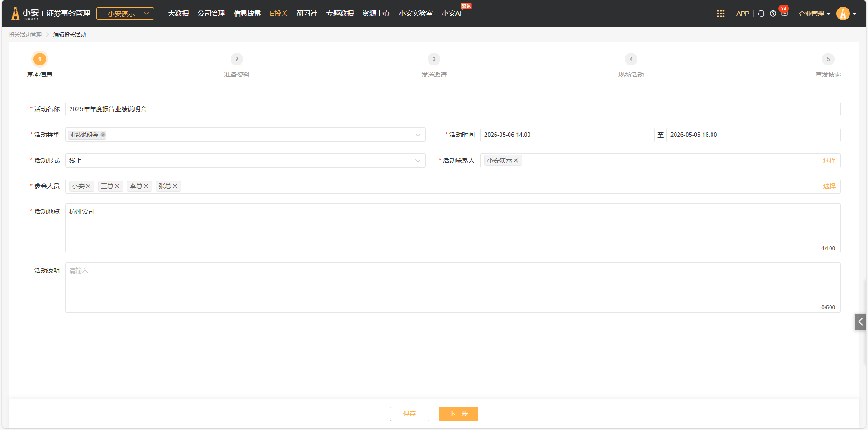Image resolution: width=868 pixels, height=430 pixels.
Task: Click the 活动说明 text area
Action: coord(453,287)
